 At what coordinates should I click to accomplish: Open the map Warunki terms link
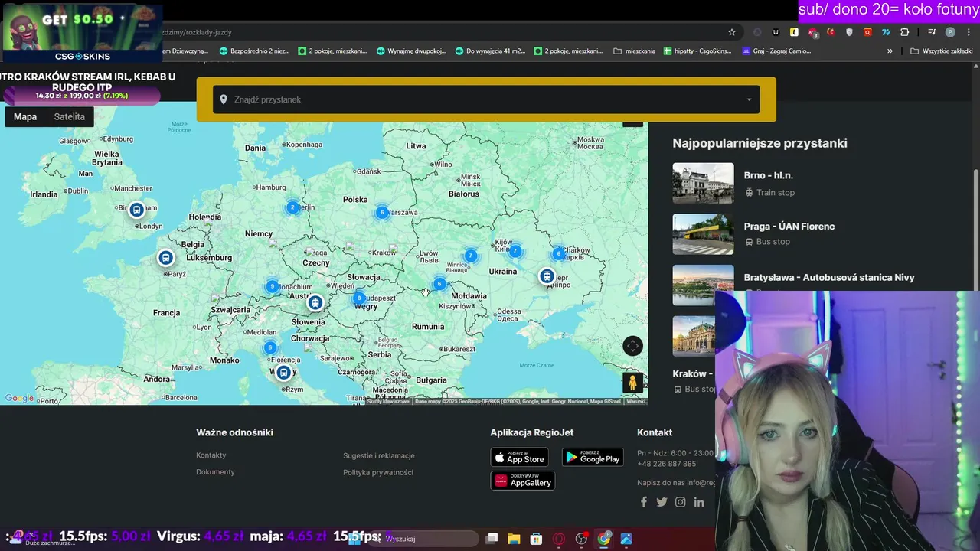[x=636, y=401]
